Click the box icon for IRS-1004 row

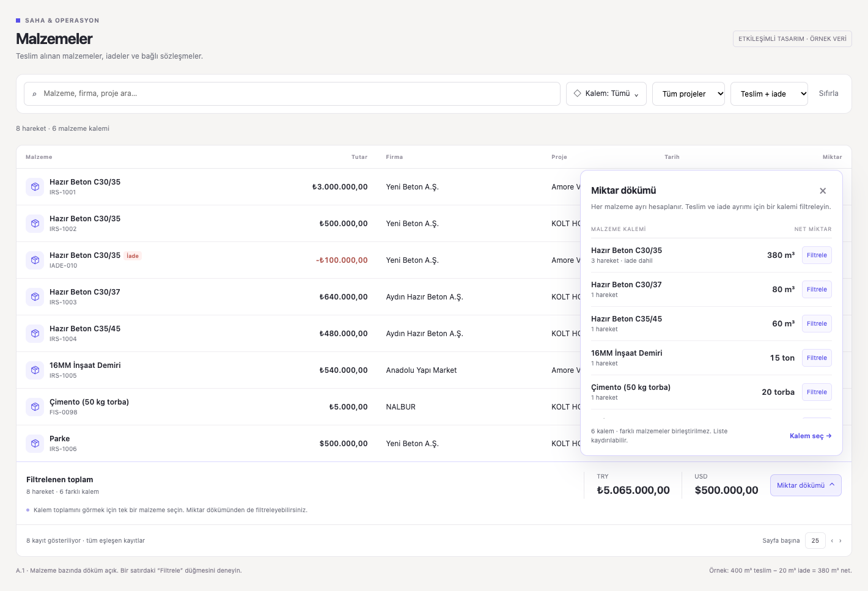point(35,334)
